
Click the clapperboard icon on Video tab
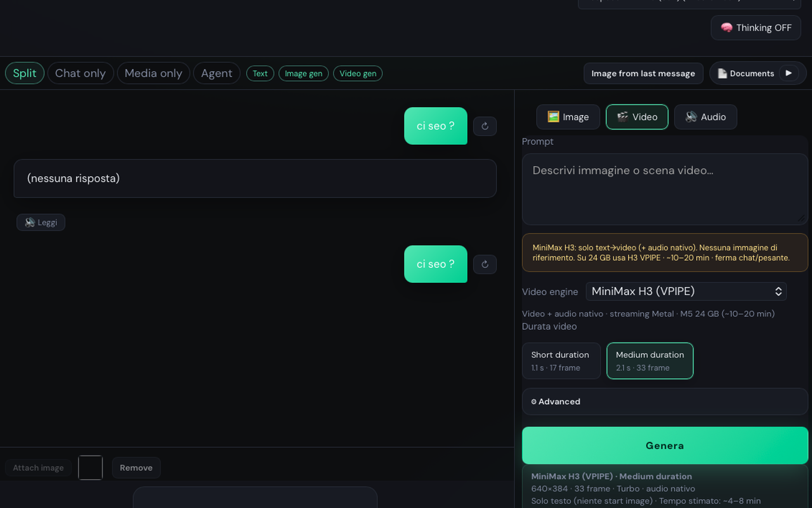click(x=623, y=117)
